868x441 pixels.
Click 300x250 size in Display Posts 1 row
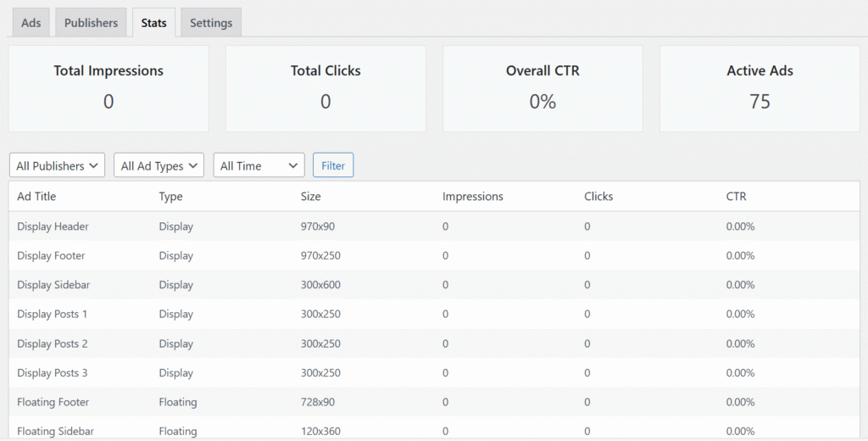pos(320,314)
